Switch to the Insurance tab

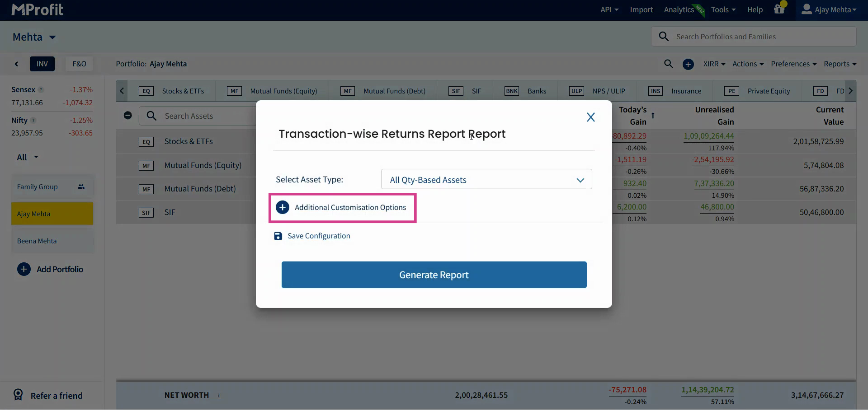[675, 91]
